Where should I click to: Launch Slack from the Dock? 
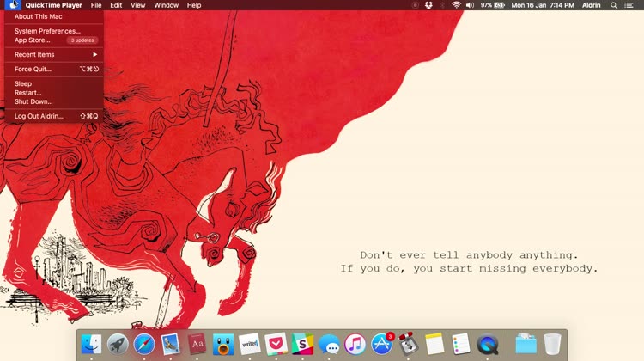pyautogui.click(x=302, y=344)
